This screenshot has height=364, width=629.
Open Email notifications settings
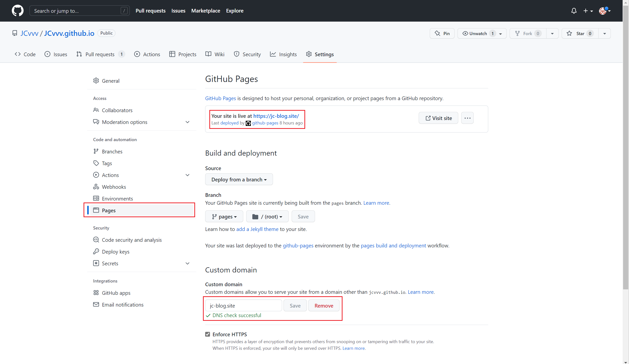pos(142,305)
